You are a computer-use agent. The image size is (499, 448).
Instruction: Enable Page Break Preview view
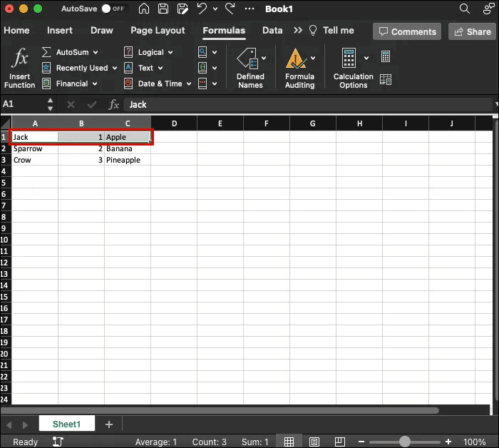pos(340,442)
